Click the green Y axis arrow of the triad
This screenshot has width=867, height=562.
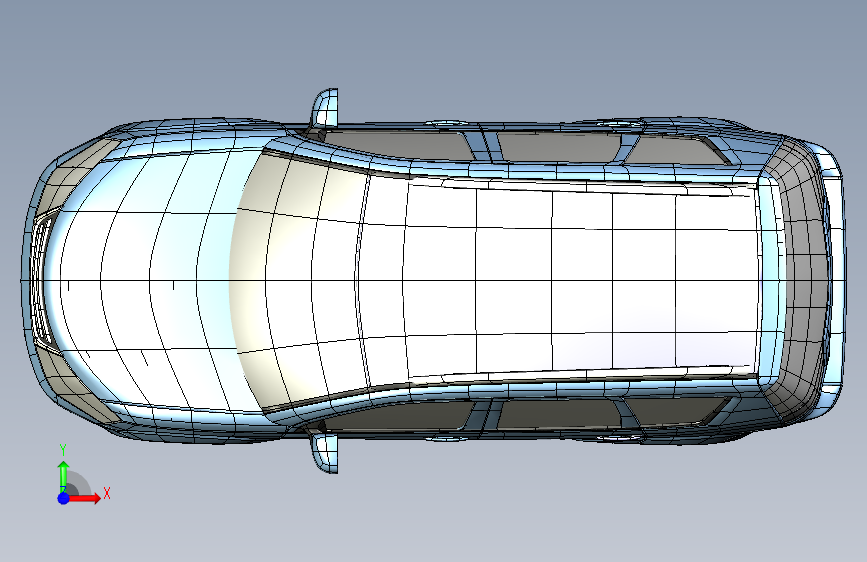pos(63,475)
